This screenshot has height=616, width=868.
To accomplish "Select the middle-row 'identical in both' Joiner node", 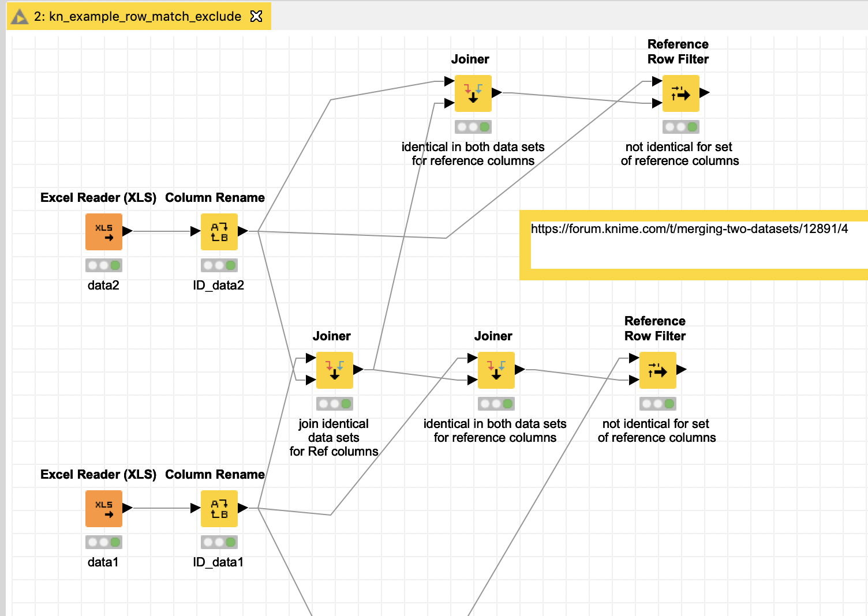I will tap(496, 370).
